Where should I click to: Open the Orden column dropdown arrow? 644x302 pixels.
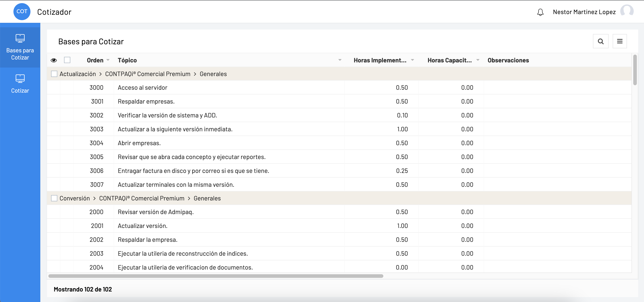click(x=108, y=60)
